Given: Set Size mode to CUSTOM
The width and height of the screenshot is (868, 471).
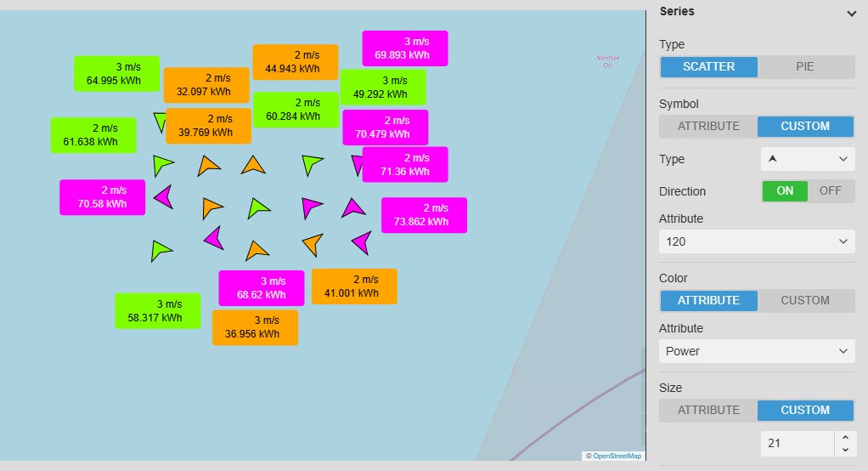Looking at the screenshot, I should [805, 410].
